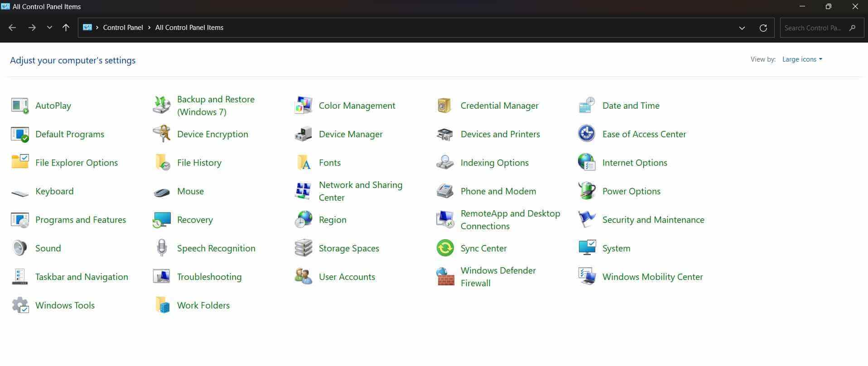Click the Speech Recognition microphone icon
Image resolution: width=868 pixels, height=366 pixels.
pos(162,248)
